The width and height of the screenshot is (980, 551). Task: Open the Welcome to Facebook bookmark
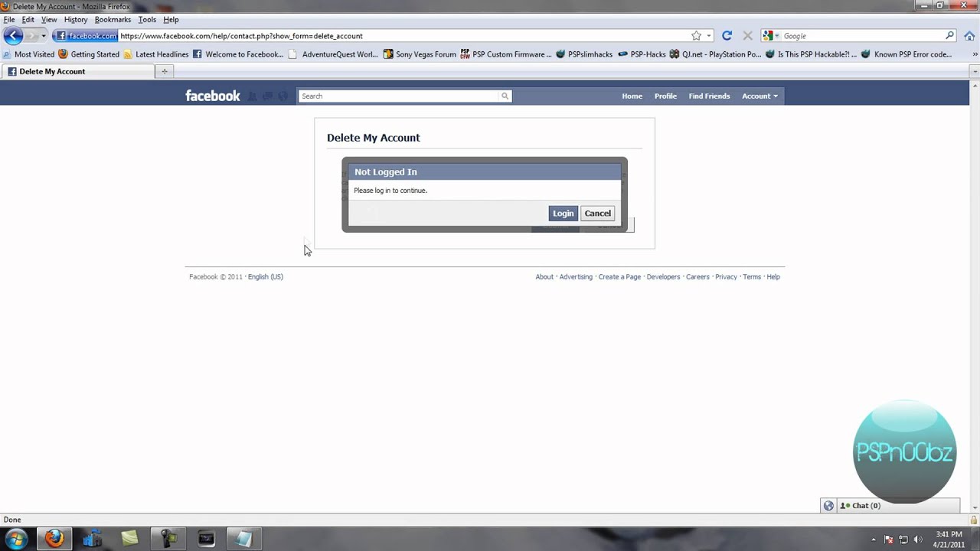tap(238, 54)
